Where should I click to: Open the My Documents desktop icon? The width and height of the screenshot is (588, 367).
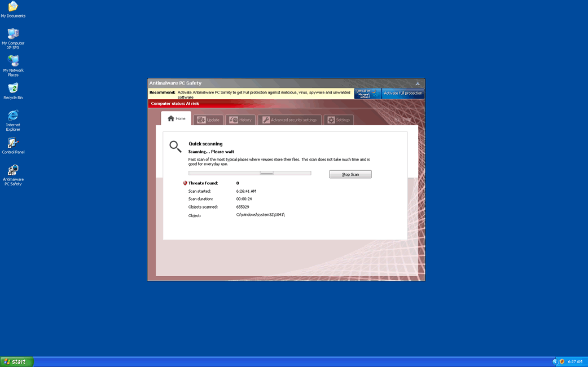coord(13,7)
